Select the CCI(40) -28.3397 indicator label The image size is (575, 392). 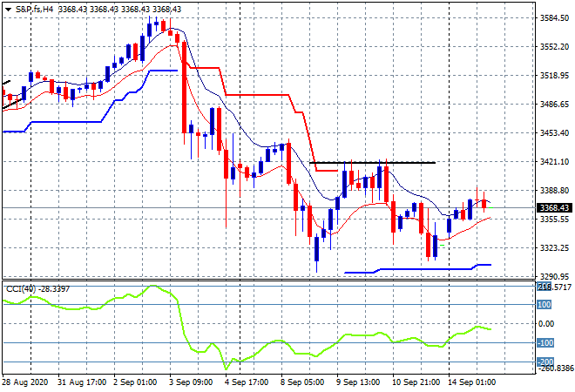[x=37, y=289]
